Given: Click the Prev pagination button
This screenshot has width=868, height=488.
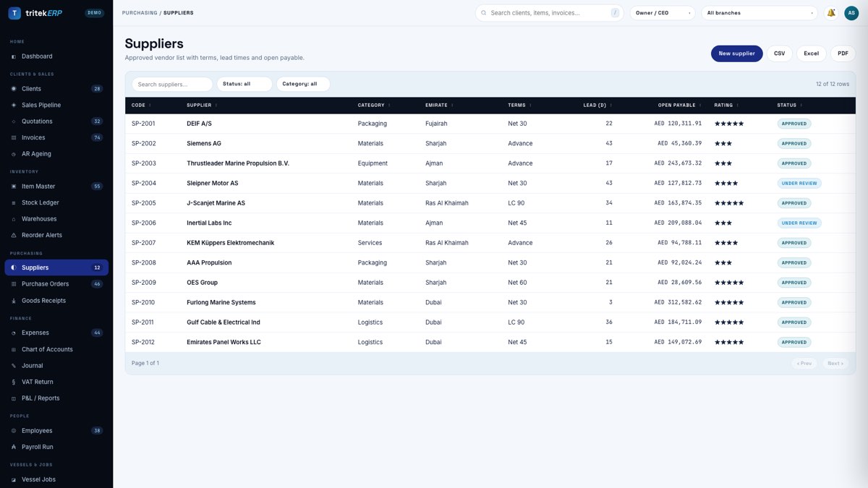Looking at the screenshot, I should click(804, 364).
